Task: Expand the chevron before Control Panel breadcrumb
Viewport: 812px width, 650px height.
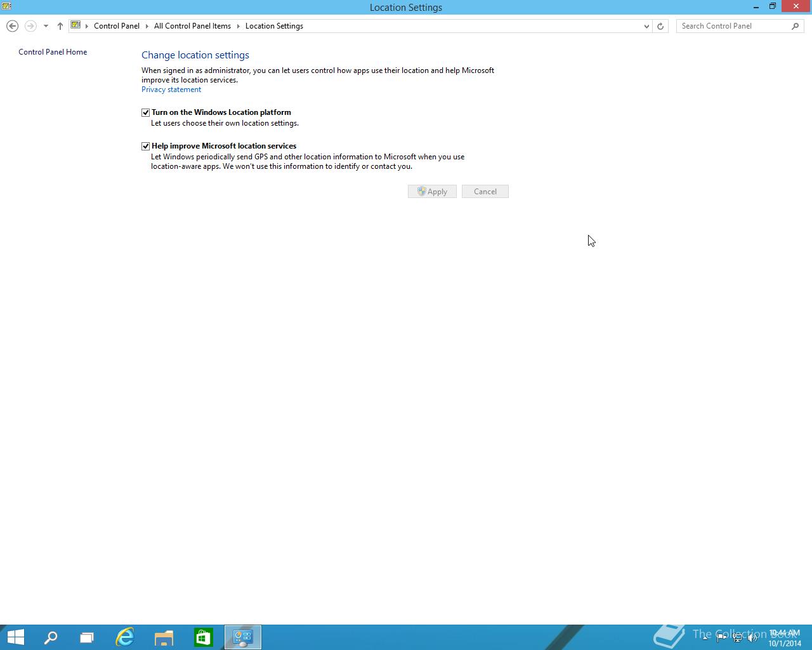Action: point(87,26)
